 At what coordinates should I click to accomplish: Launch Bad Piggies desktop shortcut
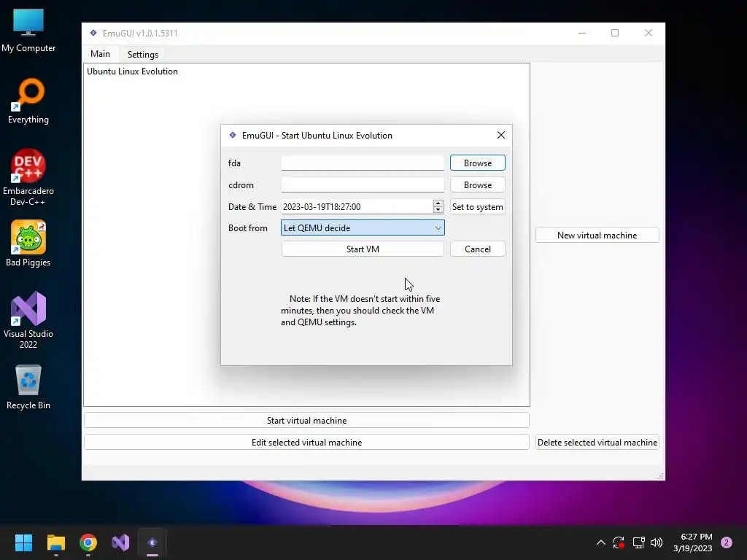28,244
